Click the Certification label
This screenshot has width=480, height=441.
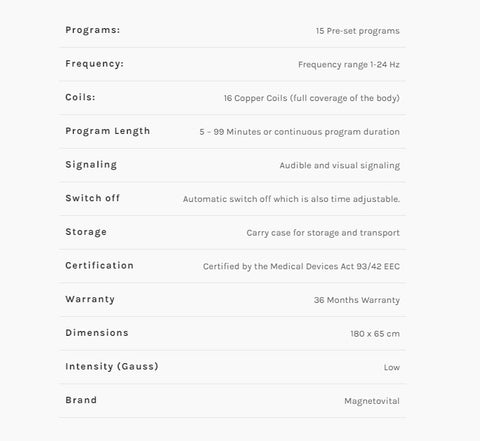[99, 265]
